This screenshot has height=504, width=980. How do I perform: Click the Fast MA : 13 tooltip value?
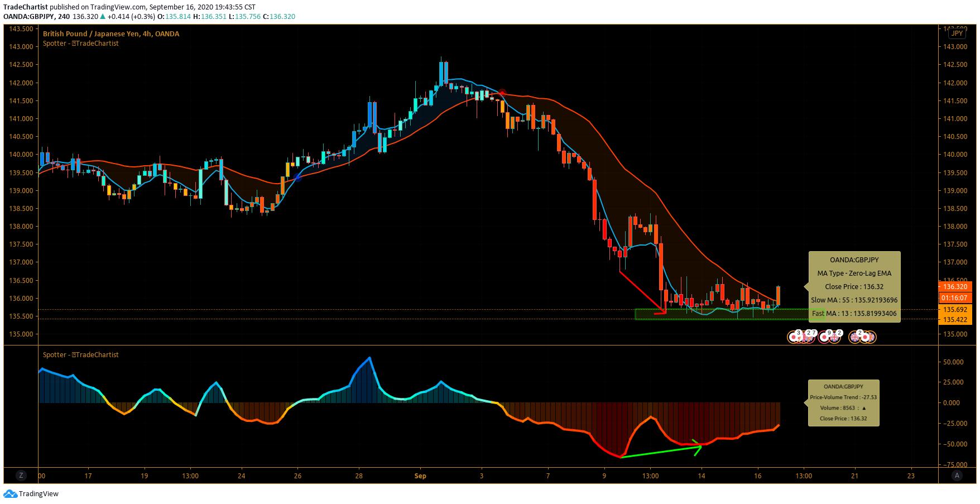(854, 314)
